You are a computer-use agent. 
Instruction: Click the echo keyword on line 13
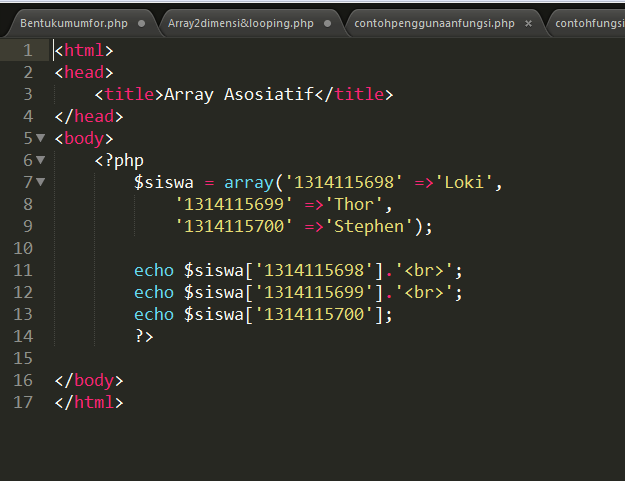[154, 314]
